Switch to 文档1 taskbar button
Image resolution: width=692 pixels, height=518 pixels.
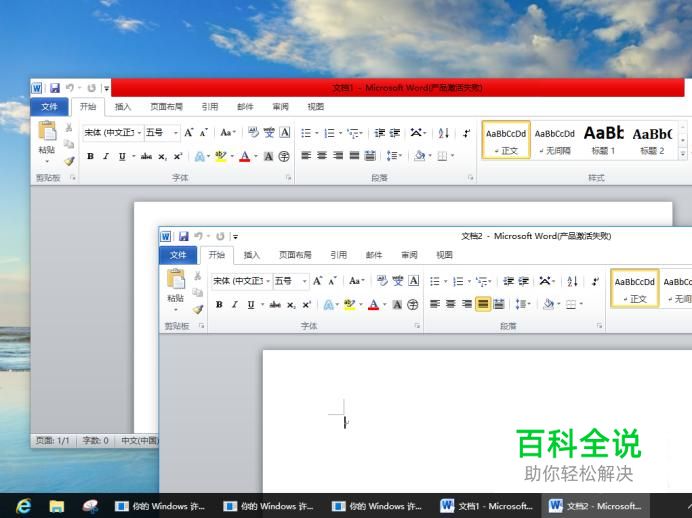[487, 506]
